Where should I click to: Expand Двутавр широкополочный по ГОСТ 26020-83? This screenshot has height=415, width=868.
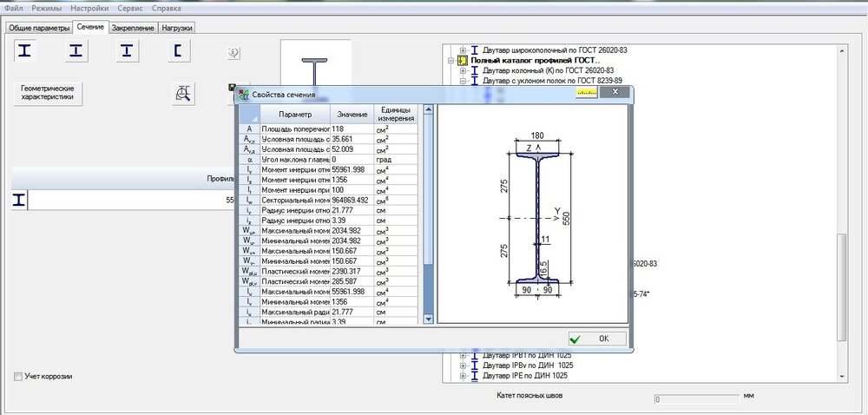point(464,50)
